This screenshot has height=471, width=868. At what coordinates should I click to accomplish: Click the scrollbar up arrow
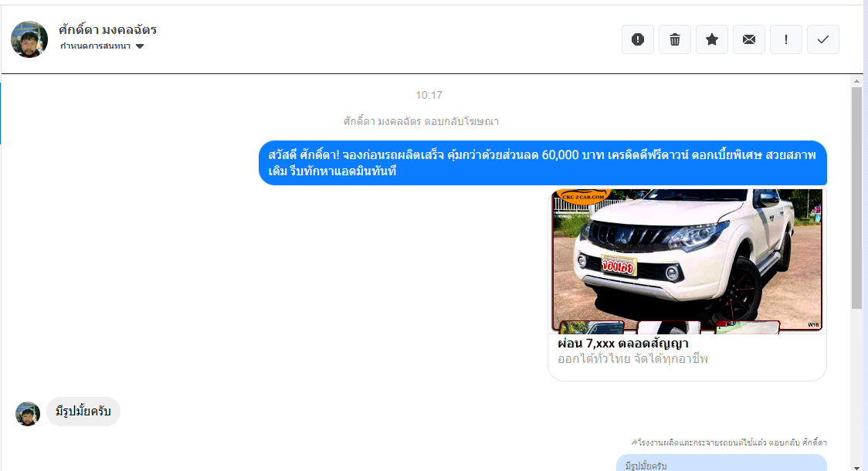856,80
